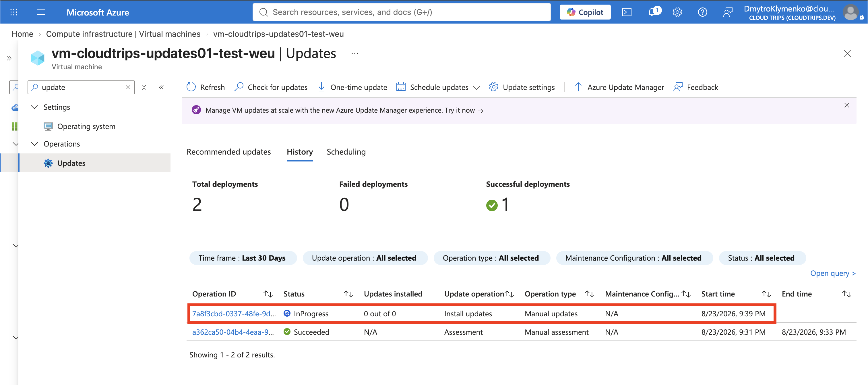Open the help question mark icon

tap(703, 12)
